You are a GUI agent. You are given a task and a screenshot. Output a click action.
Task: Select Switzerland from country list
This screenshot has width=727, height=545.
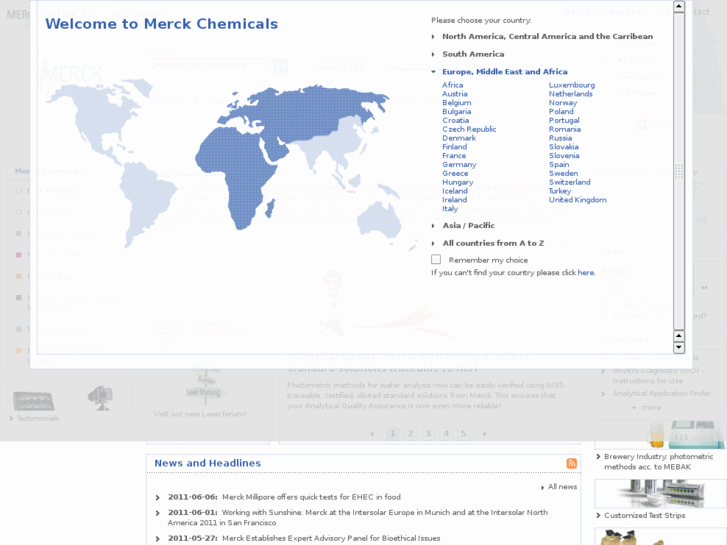pyautogui.click(x=569, y=182)
